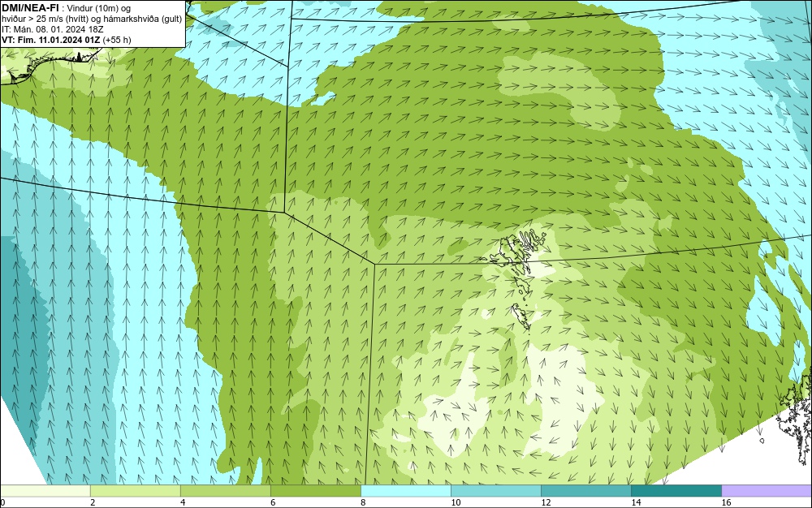
Task: Click the '(+55 h)' forecast offset text
Action: (x=117, y=40)
